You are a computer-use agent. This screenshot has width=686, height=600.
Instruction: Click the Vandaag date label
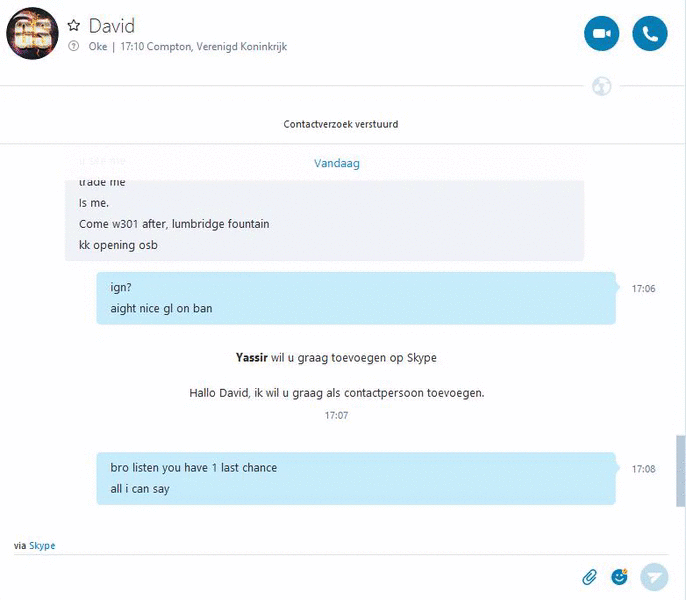tap(337, 163)
